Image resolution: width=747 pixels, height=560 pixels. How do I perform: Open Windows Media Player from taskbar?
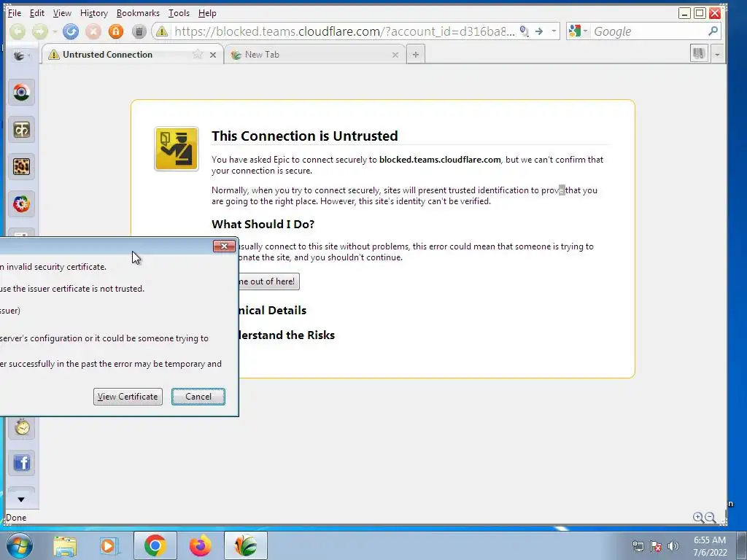[x=109, y=545]
